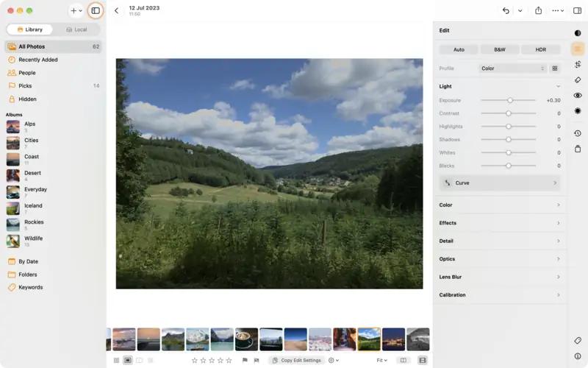This screenshot has height=368, width=588.
Task: Select the Healing eraser tool
Action: point(578,79)
